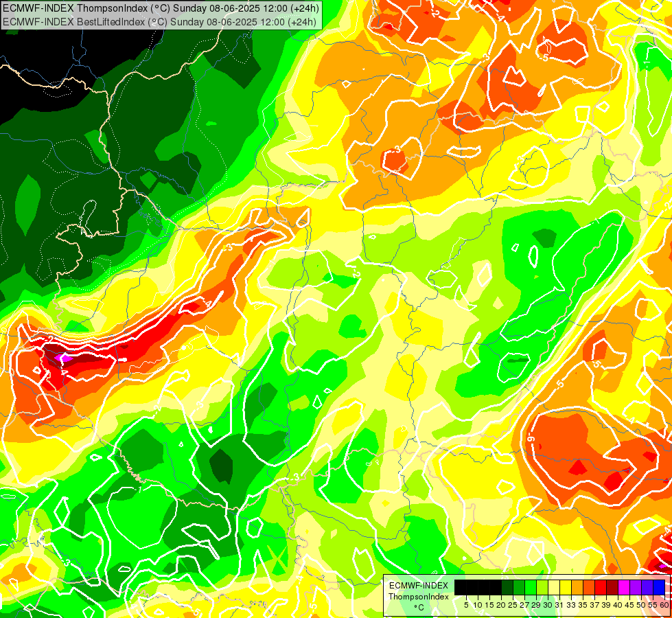Click the legend tick value 35
Image resolution: width=672 pixels, height=618 pixels.
point(583,605)
